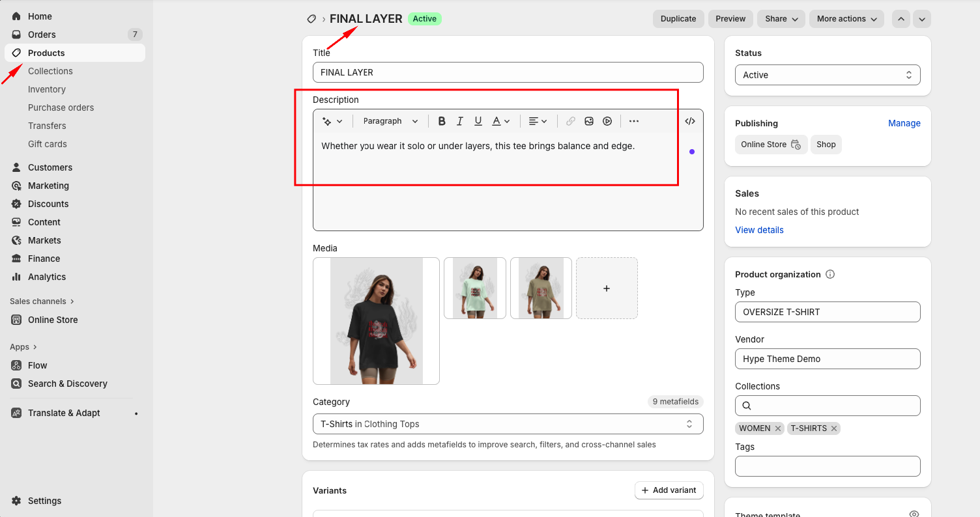The width and height of the screenshot is (980, 517).
Task: Open the More actions dropdown
Action: (846, 19)
